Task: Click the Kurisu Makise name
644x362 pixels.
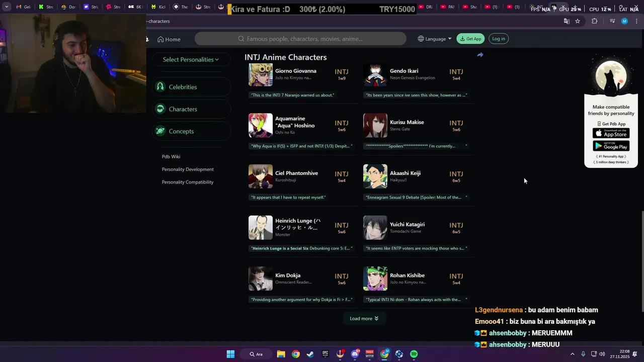Action: click(407, 122)
